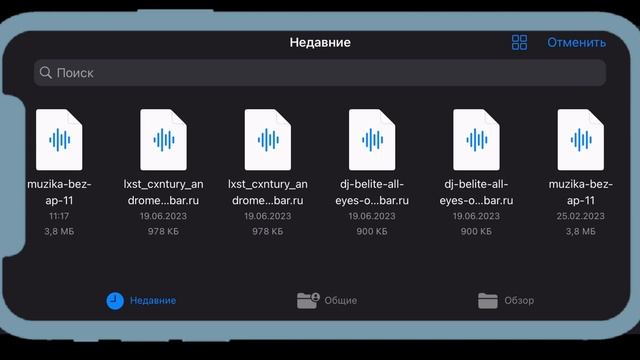Click the time label 11:17
The width and height of the screenshot is (640, 360).
tap(59, 216)
